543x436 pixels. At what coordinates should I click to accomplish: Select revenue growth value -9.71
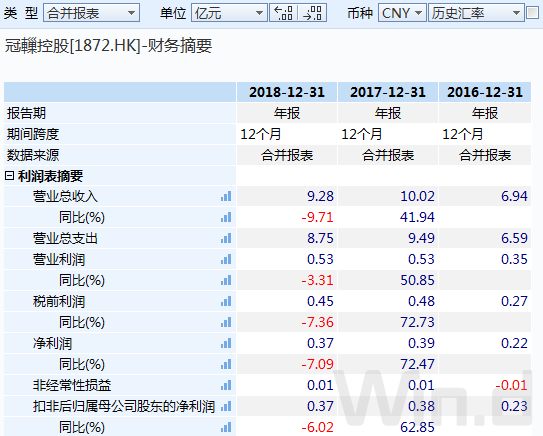coord(317,217)
